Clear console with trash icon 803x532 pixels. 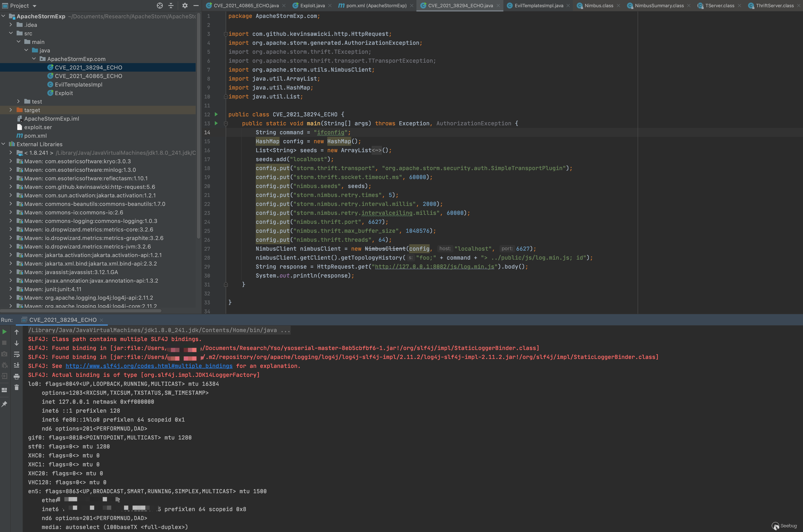coord(16,387)
